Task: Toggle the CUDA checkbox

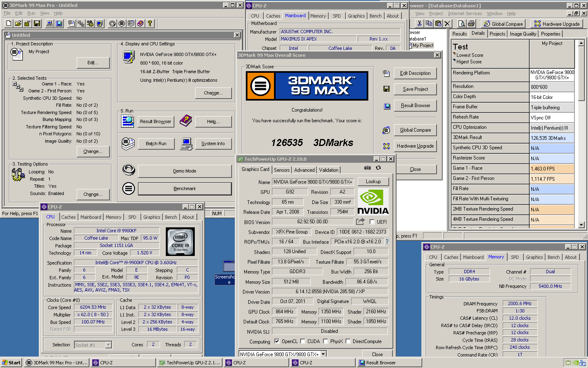Action: coord(303,341)
